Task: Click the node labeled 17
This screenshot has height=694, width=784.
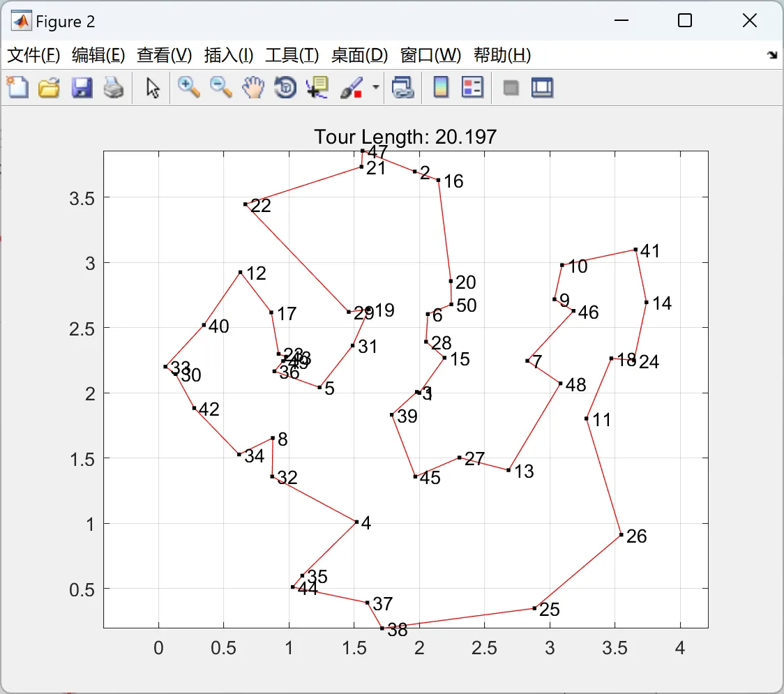Action: 271,312
